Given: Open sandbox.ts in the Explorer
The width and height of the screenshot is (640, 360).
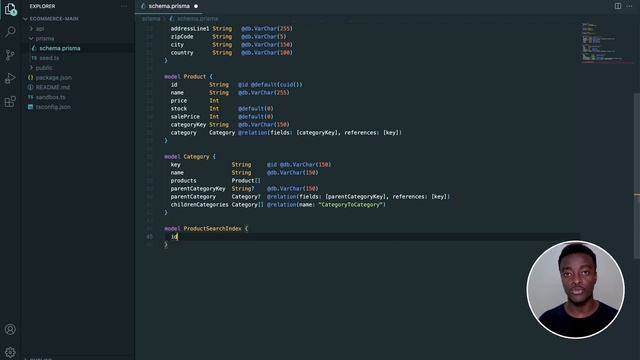Looking at the screenshot, I should click(51, 97).
